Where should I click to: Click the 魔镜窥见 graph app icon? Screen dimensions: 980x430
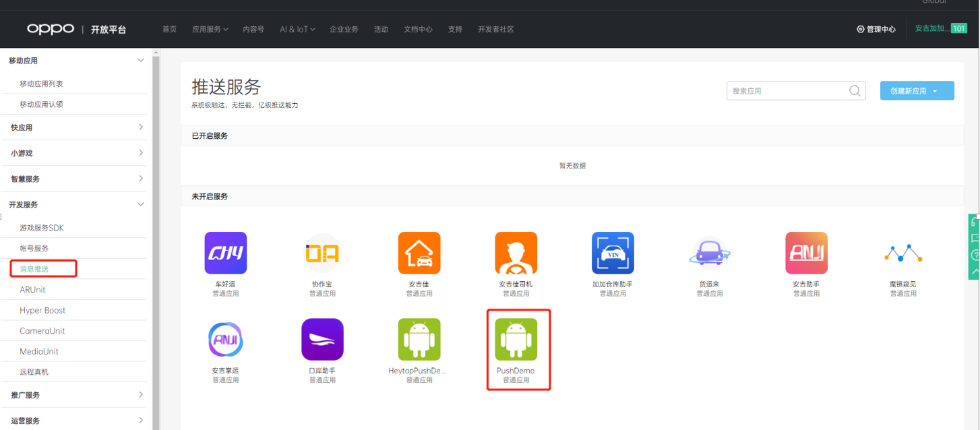coord(903,253)
